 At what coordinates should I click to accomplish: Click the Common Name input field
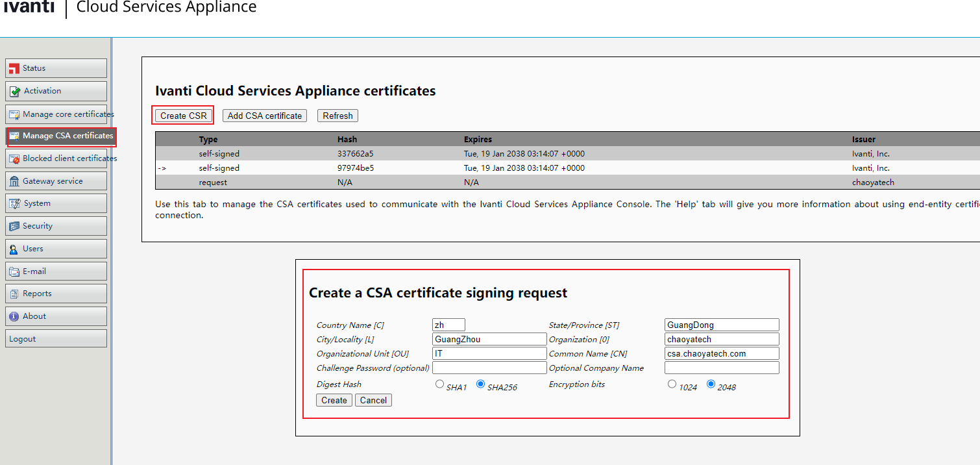(722, 354)
